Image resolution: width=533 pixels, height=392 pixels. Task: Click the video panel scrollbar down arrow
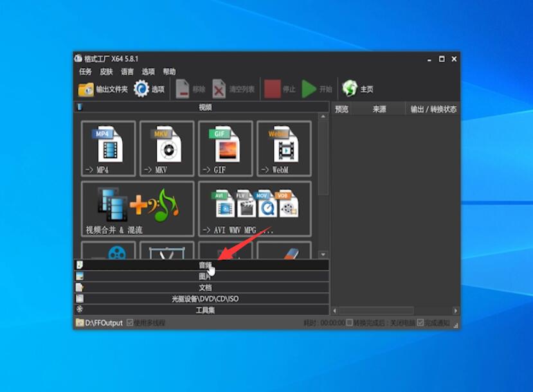(323, 254)
